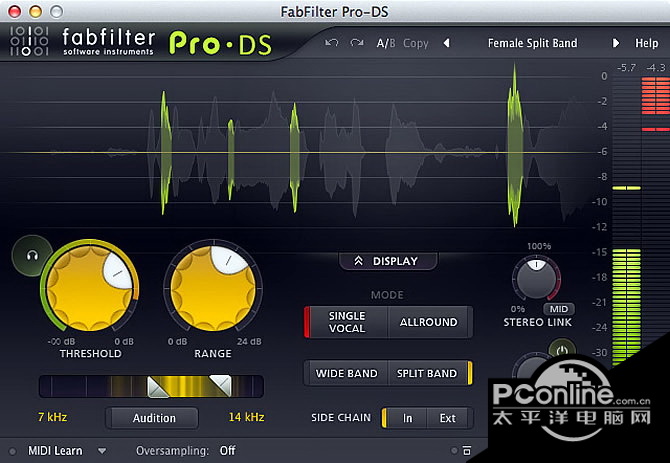Go to previous preset arrow
670x463 pixels.
(x=447, y=43)
